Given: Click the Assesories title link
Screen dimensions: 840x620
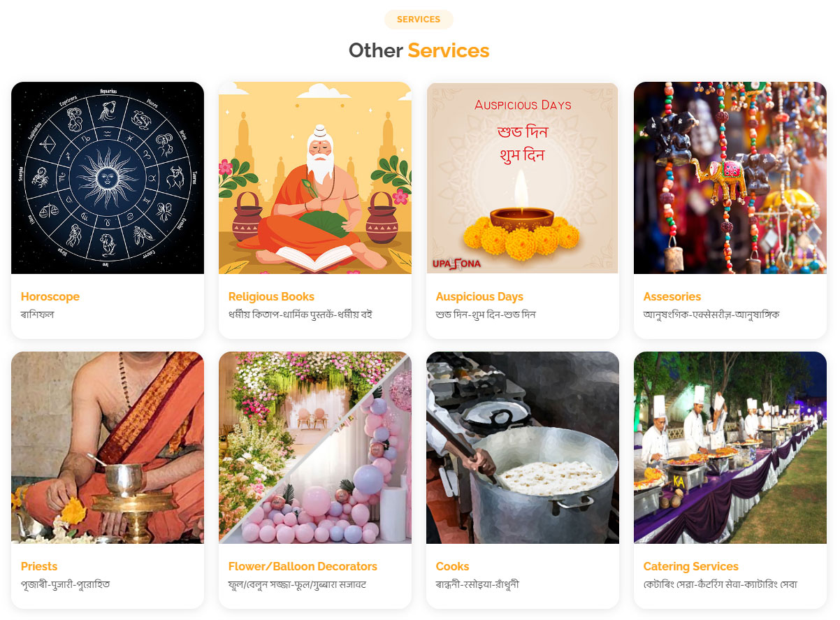Looking at the screenshot, I should [x=672, y=296].
